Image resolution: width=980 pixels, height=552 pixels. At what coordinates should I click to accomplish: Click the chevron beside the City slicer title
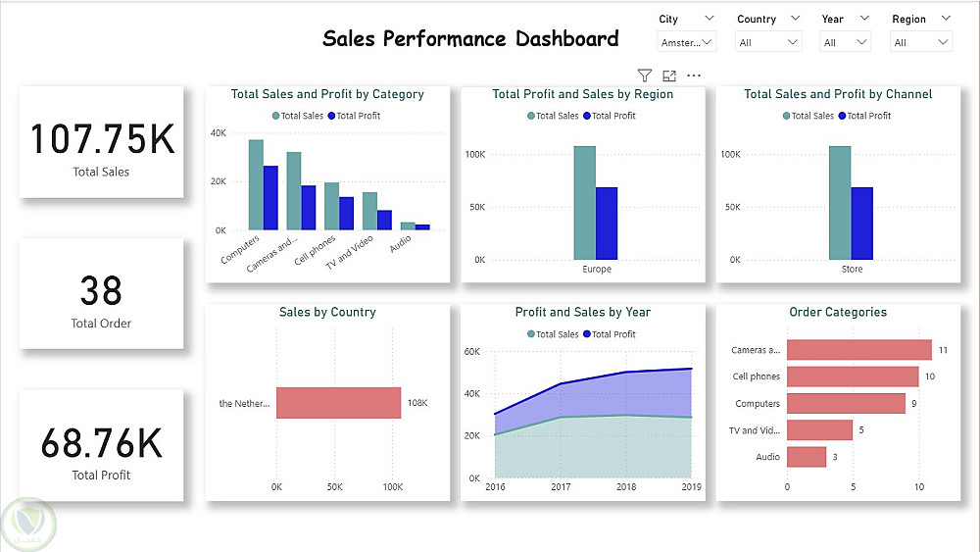[708, 19]
